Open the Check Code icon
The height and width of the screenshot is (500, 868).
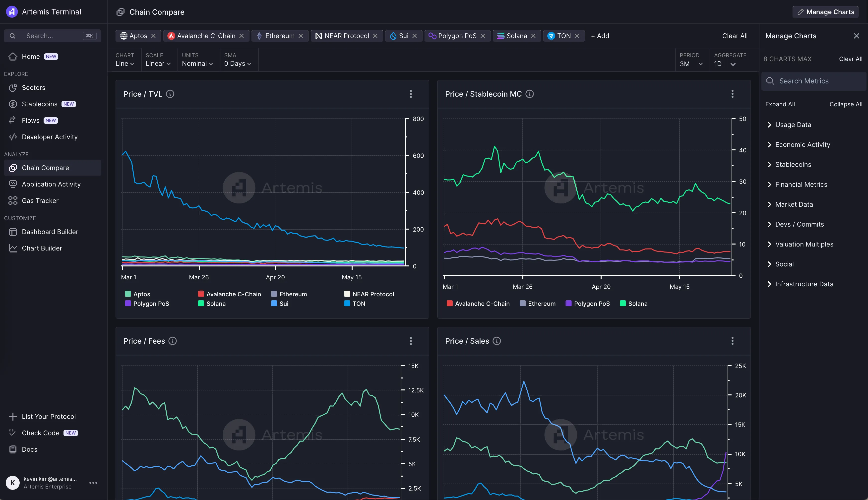coord(13,433)
